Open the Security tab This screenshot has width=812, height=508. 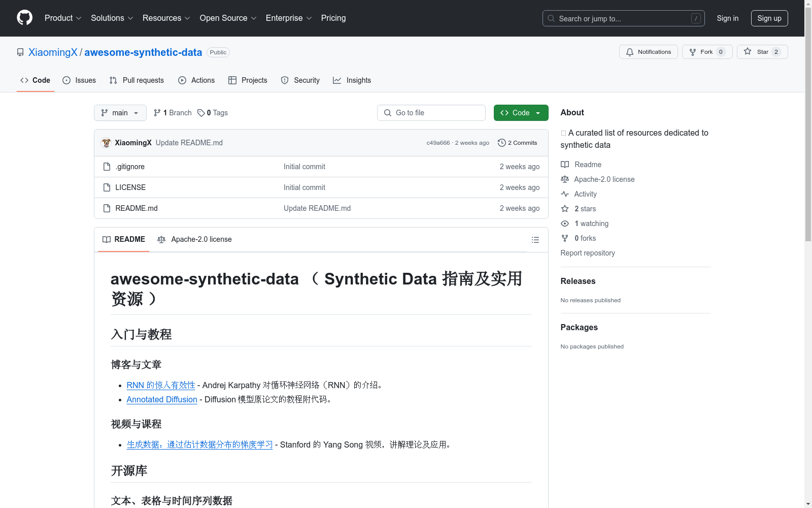click(x=300, y=80)
